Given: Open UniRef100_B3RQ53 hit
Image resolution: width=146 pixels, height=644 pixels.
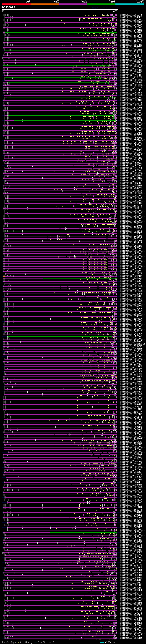Looking at the screenshot, I should [x=131, y=108].
